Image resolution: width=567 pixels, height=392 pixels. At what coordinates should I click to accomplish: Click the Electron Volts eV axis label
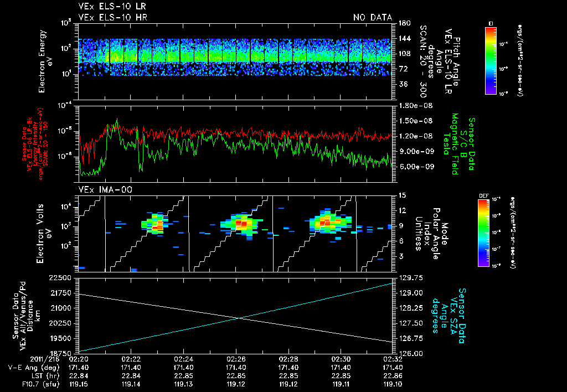[x=44, y=233]
